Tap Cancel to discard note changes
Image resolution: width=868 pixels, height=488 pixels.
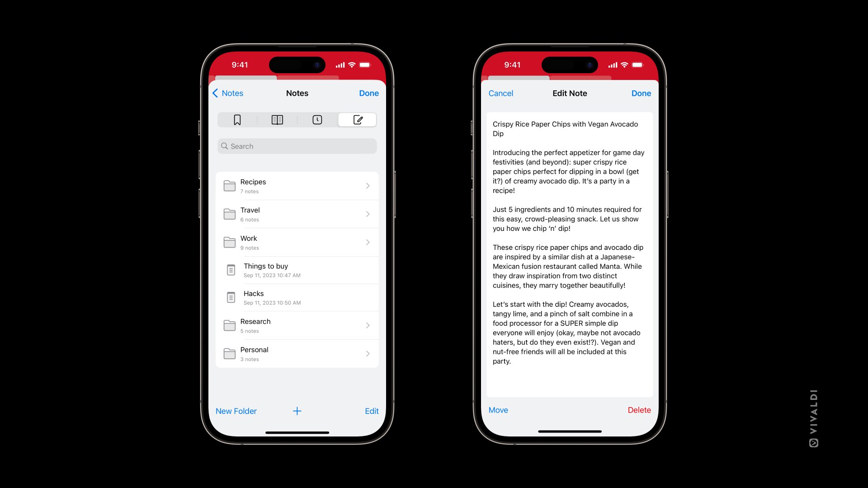pyautogui.click(x=500, y=93)
